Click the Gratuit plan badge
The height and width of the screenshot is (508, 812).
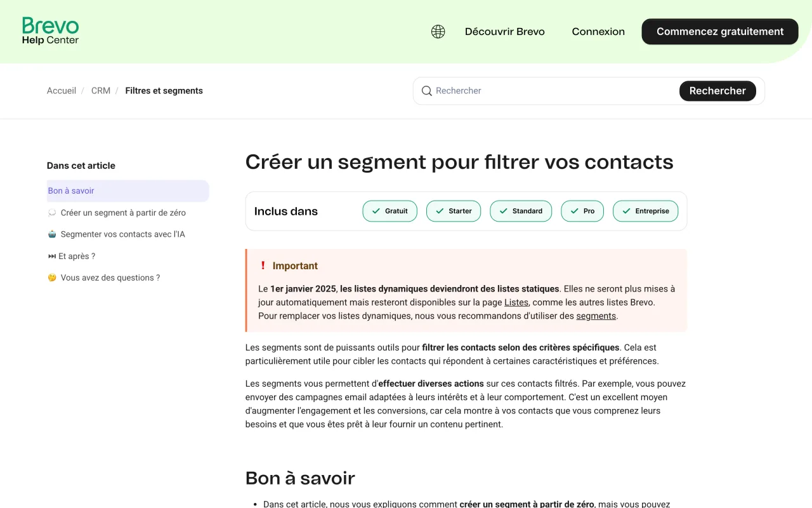click(x=390, y=211)
